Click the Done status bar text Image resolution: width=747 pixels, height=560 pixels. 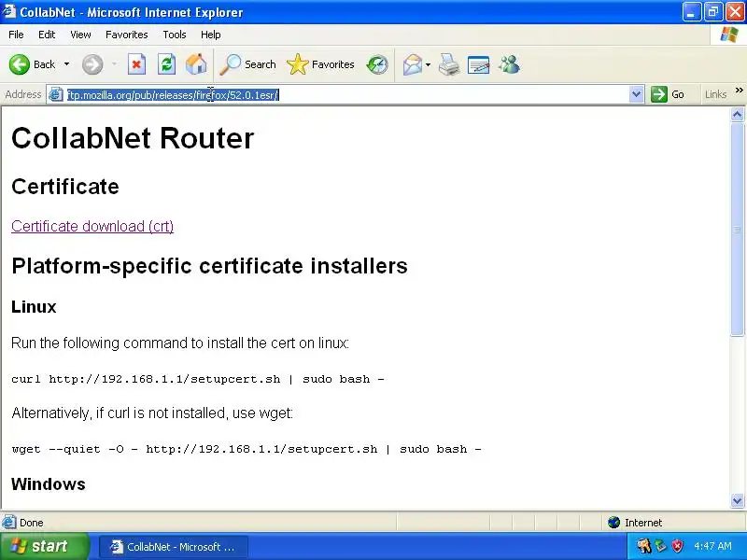[x=32, y=523]
